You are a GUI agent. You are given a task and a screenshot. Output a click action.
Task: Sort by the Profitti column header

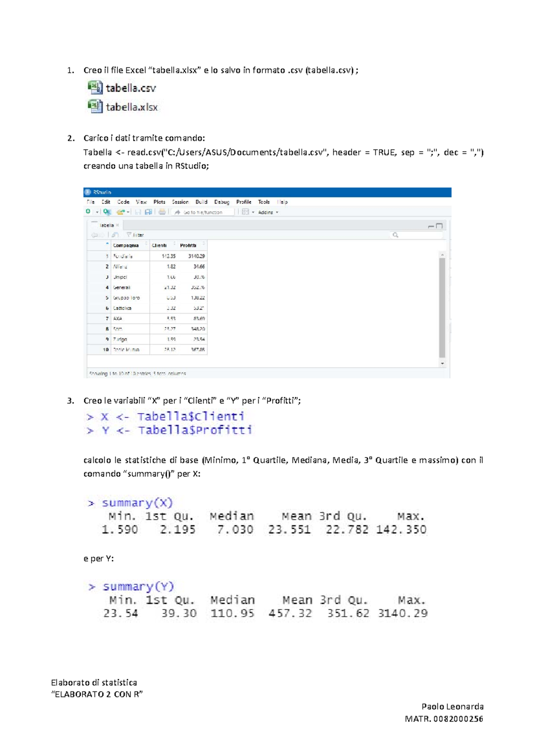pyautogui.click(x=192, y=245)
